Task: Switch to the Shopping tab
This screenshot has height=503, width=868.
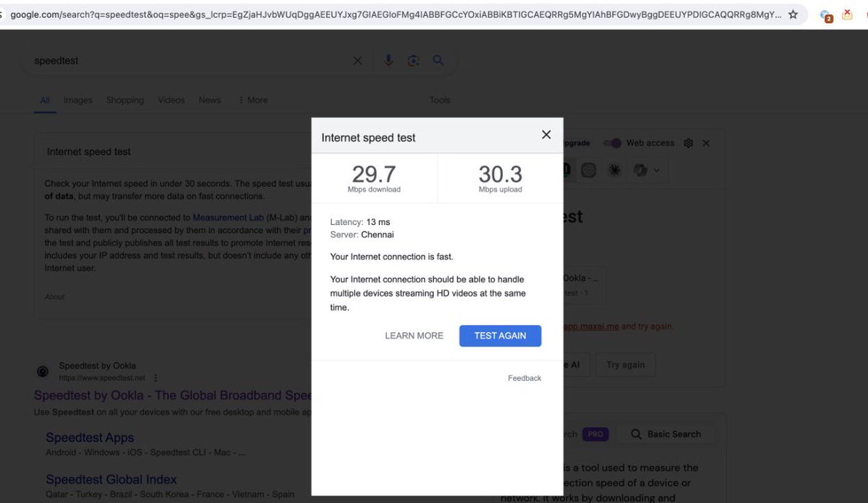Action: tap(125, 100)
